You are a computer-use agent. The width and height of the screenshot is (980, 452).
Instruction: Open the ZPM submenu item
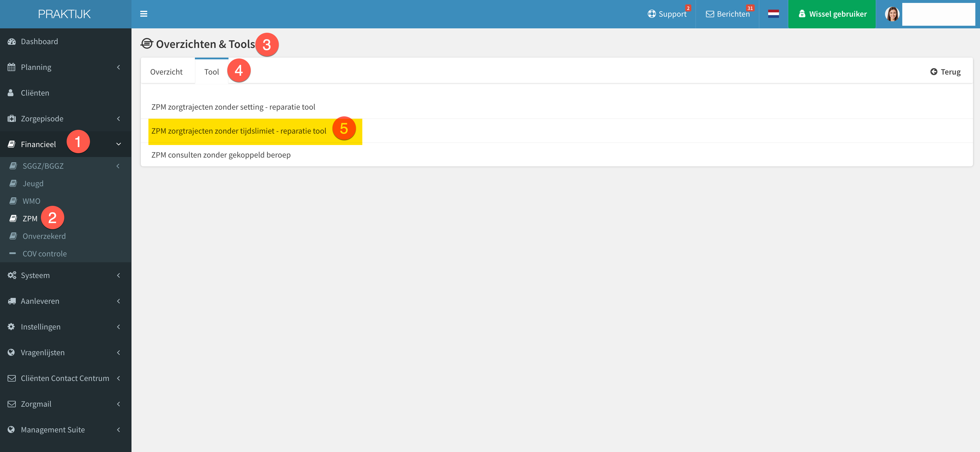click(65, 219)
